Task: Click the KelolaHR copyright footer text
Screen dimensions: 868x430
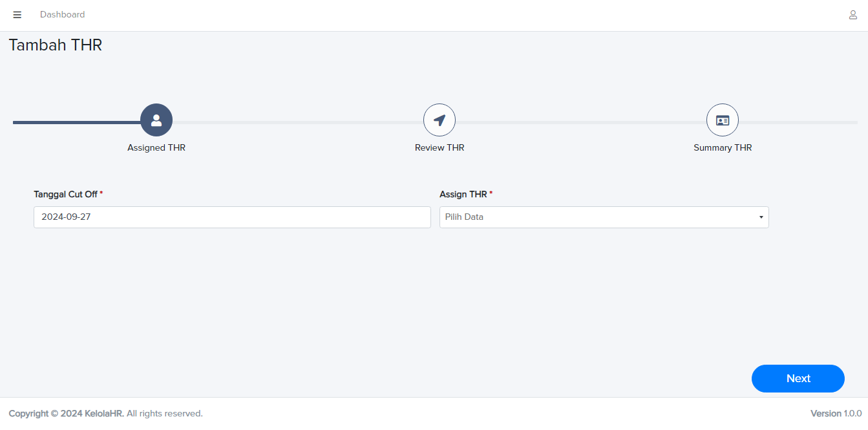Action: 105,413
